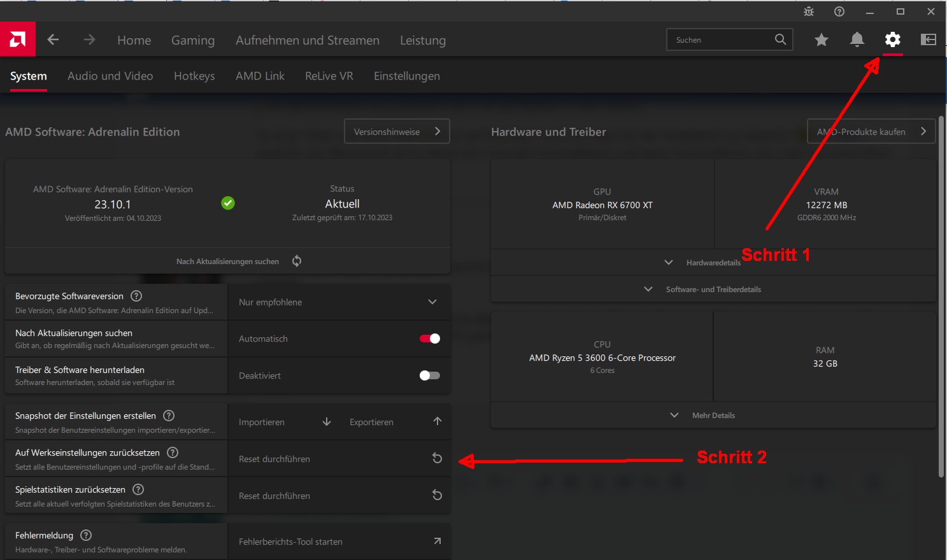Click the 23.10.1 version number
Image resolution: width=947 pixels, height=560 pixels.
point(113,204)
